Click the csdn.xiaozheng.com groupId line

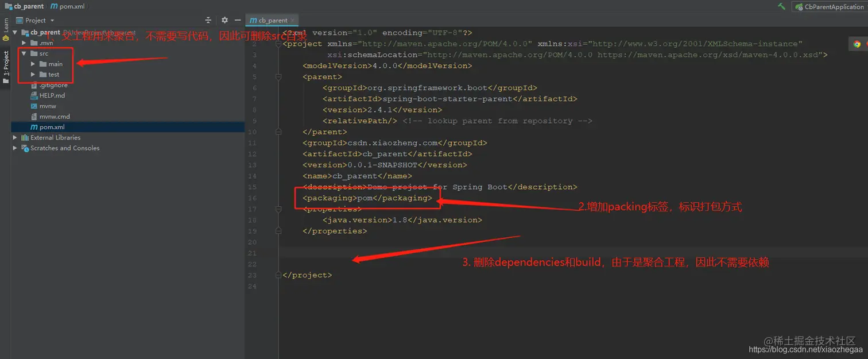tap(395, 142)
